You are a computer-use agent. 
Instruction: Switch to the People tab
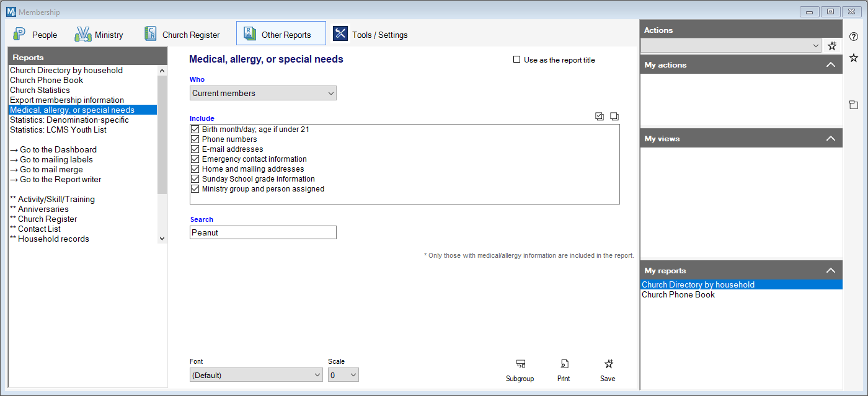pos(36,35)
